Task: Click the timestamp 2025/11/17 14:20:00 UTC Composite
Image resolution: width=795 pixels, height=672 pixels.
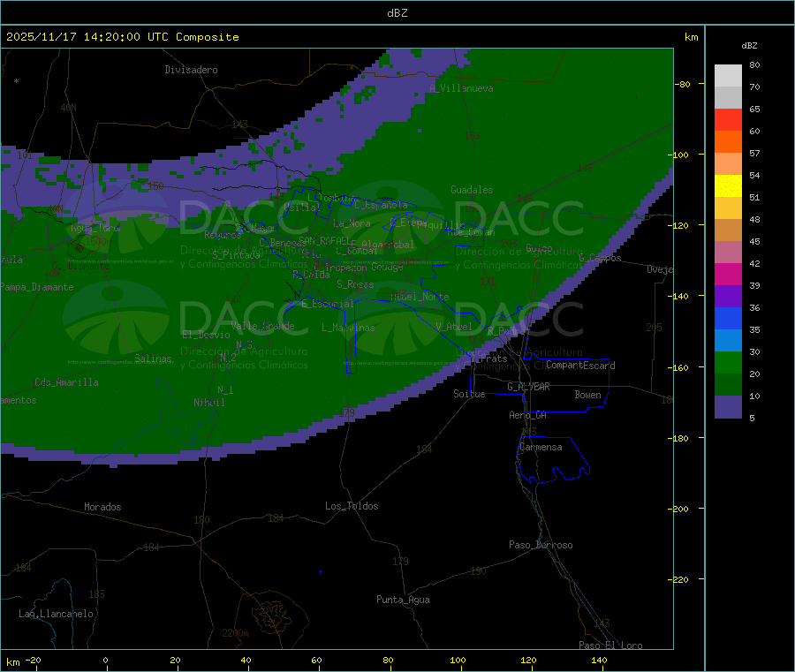Action: click(122, 37)
